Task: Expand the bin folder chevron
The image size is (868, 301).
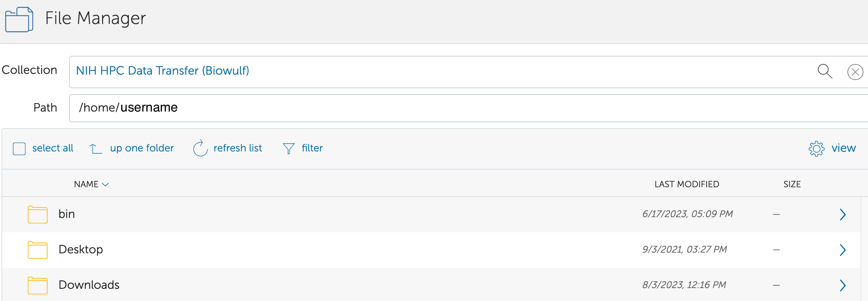Action: (843, 215)
